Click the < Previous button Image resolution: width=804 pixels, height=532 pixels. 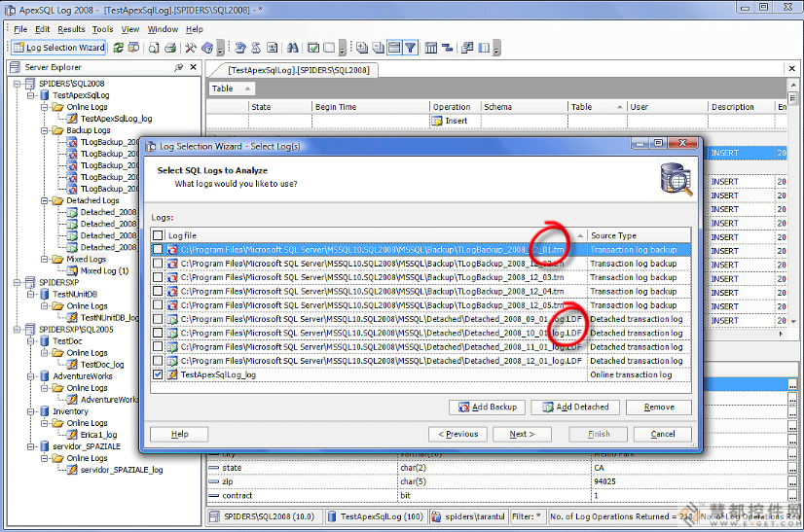point(457,434)
